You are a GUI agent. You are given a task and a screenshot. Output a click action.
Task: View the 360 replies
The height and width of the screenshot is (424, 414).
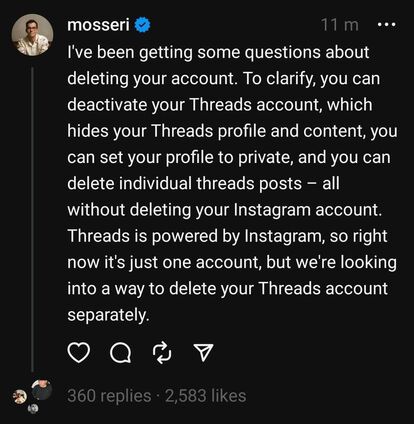click(x=109, y=396)
